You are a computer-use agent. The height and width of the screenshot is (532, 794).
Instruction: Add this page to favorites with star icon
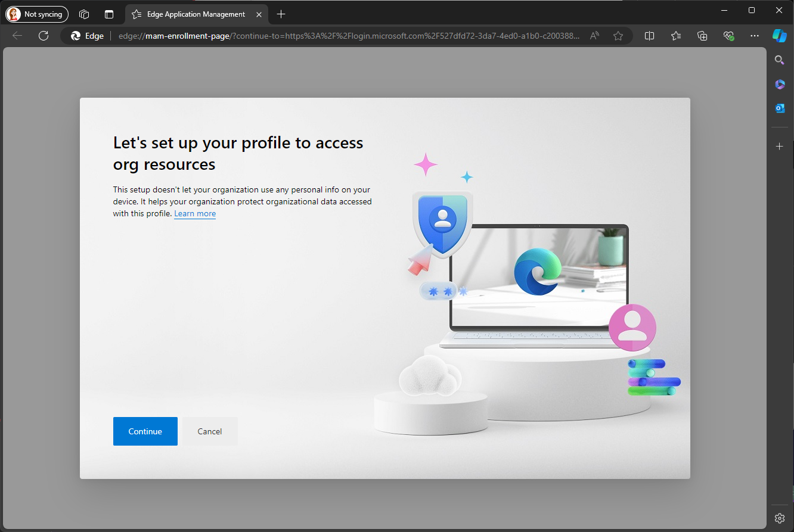pyautogui.click(x=618, y=36)
